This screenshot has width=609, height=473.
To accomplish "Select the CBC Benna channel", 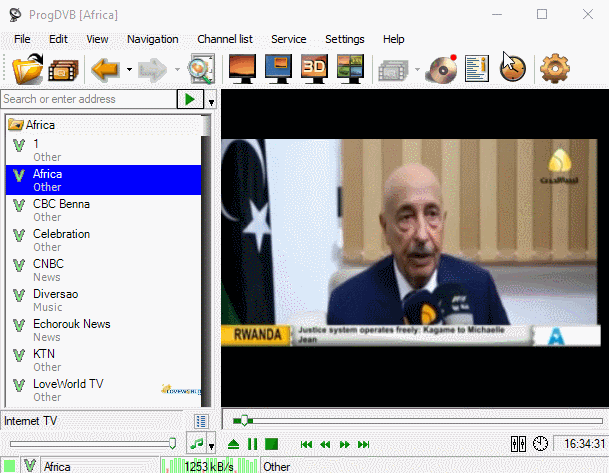I will tap(104, 210).
